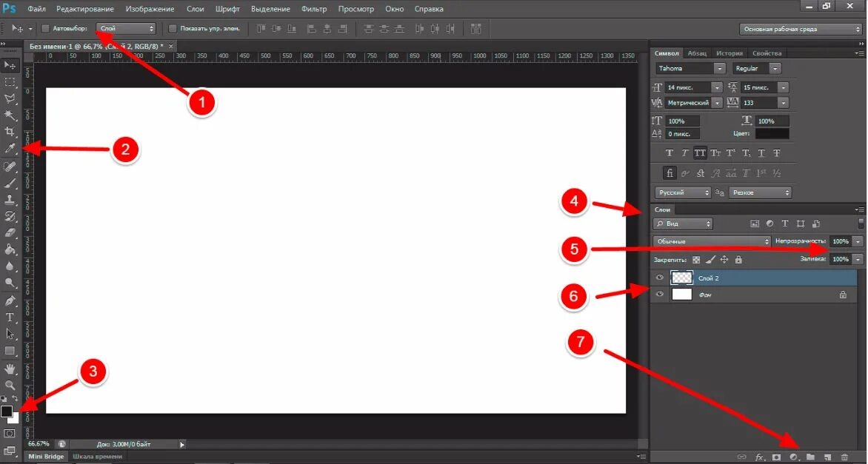Lock transparent pixels of layer

pyautogui.click(x=696, y=259)
